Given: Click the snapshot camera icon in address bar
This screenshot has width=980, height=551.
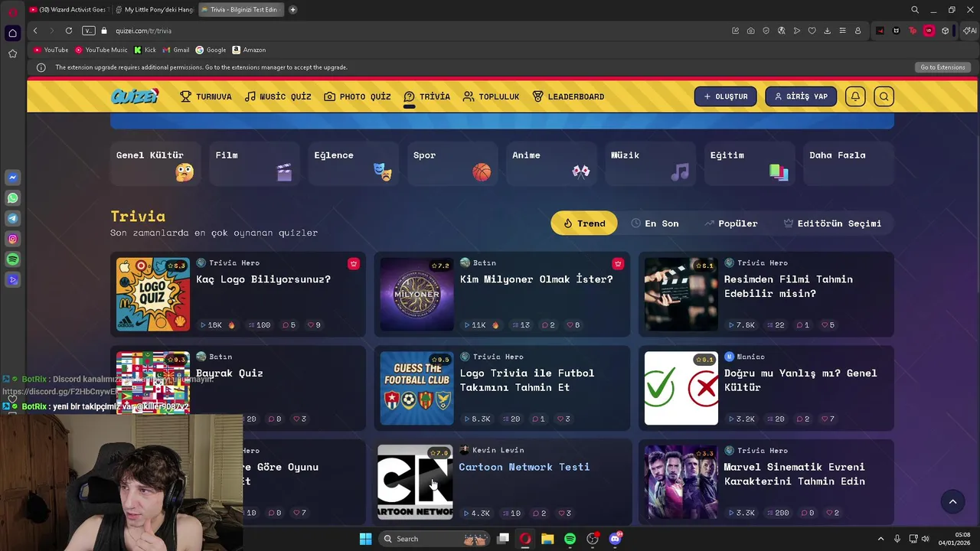Looking at the screenshot, I should point(750,31).
